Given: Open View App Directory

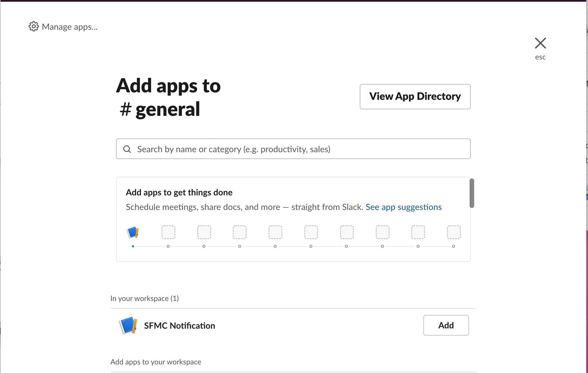Looking at the screenshot, I should click(415, 96).
